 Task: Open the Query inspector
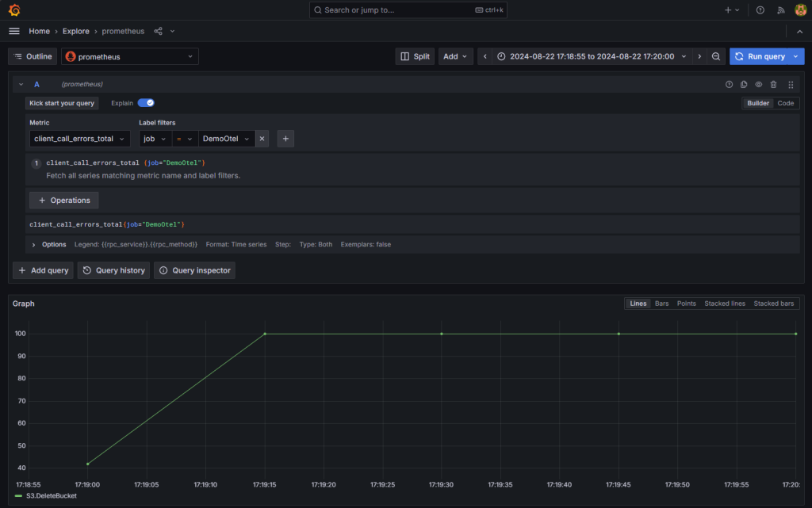pos(193,270)
